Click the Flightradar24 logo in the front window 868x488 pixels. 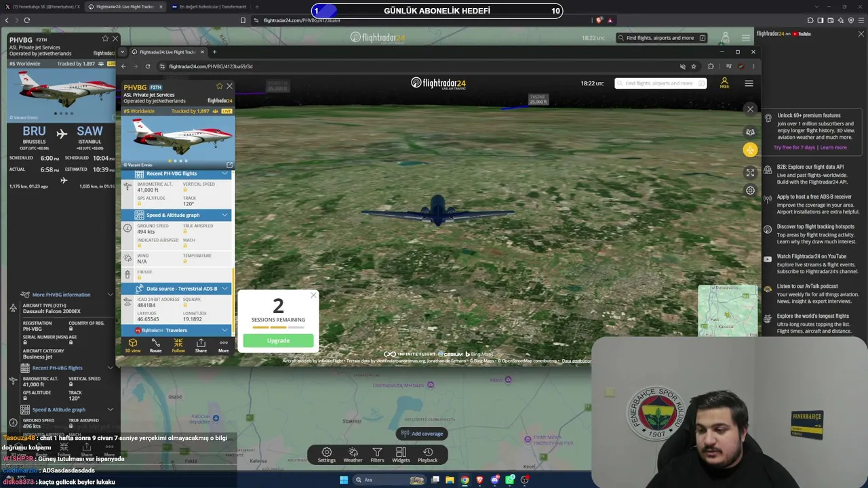[x=438, y=83]
